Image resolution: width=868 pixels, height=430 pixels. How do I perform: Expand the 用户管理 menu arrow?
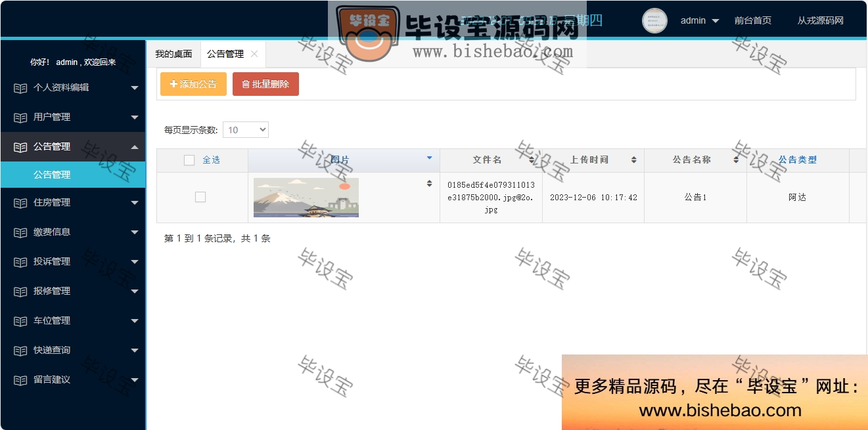[x=135, y=118]
